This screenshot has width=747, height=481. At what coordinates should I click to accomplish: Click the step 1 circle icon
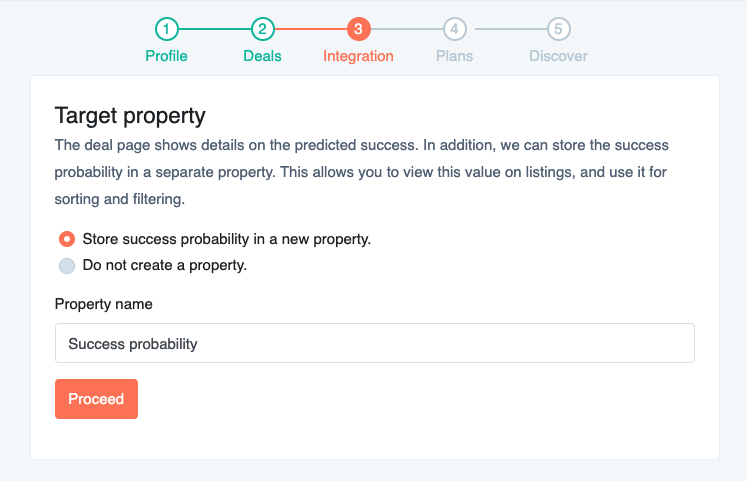[166, 29]
